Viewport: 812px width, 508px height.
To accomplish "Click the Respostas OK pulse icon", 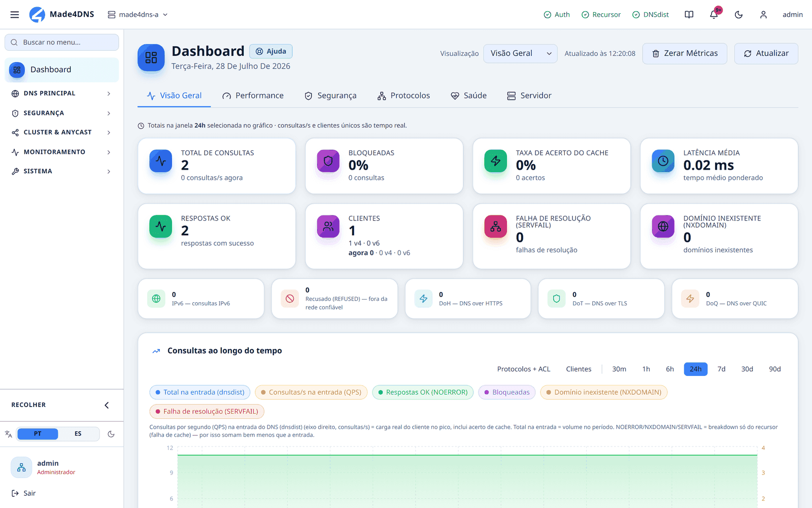I will [x=161, y=227].
